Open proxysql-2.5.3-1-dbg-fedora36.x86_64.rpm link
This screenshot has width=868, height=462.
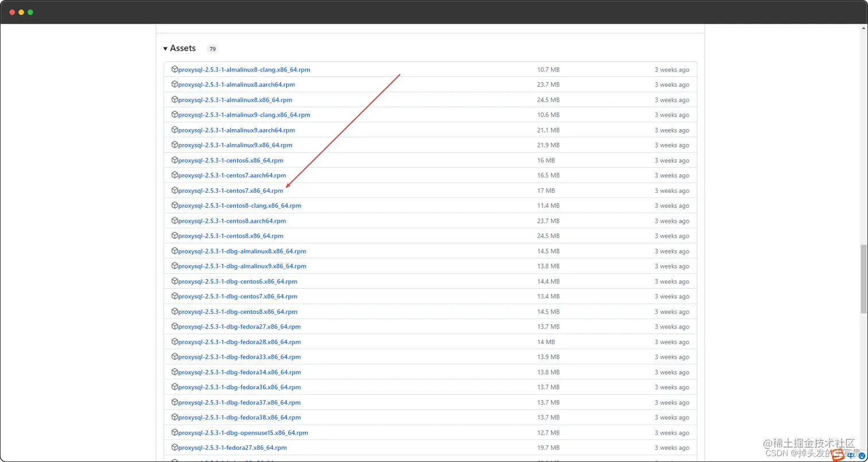coord(239,387)
